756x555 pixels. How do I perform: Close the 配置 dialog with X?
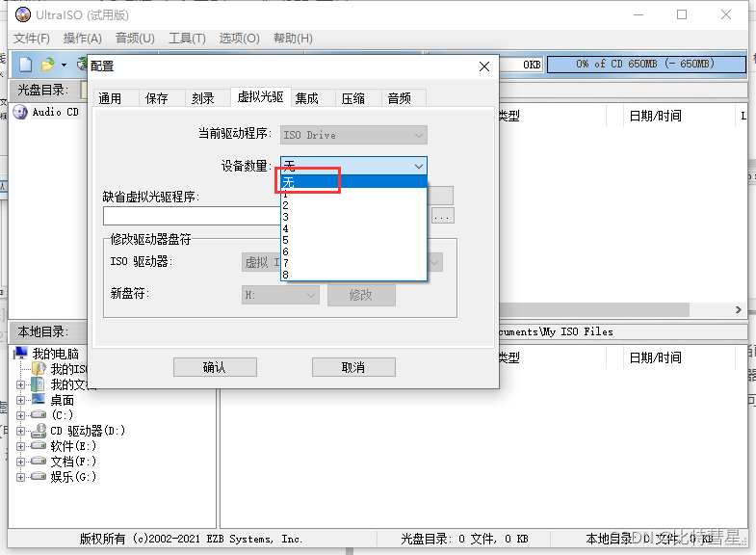[484, 66]
